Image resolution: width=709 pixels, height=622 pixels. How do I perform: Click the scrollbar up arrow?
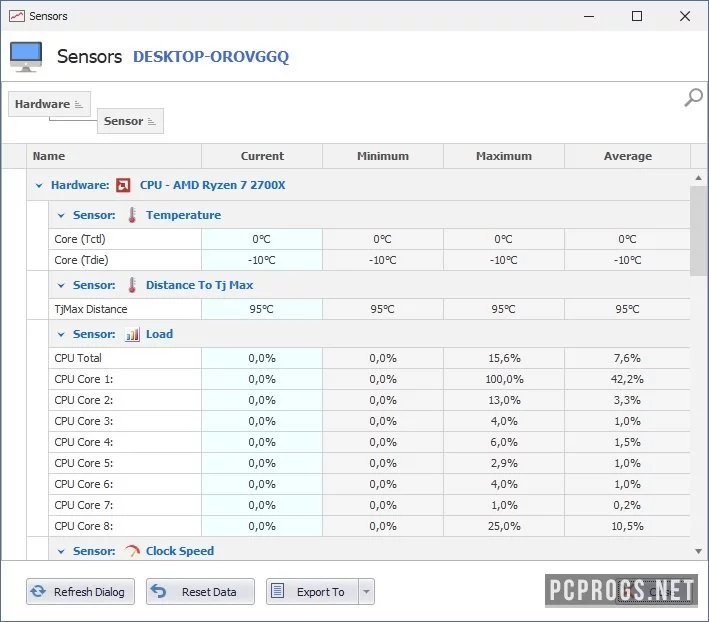[x=699, y=178]
